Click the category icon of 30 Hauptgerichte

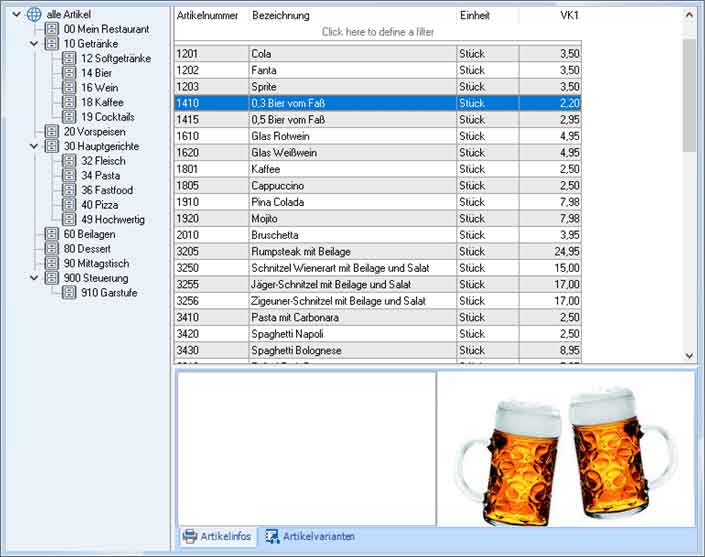pos(52,146)
